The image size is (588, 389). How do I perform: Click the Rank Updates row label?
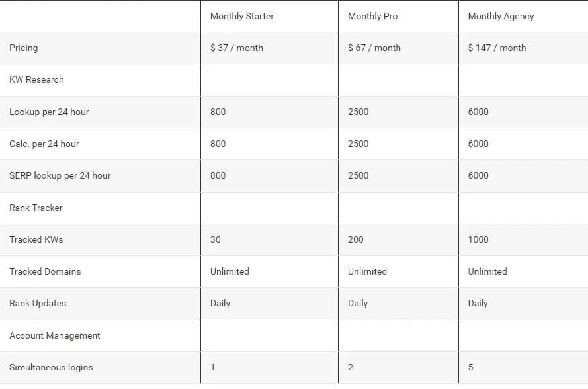[x=38, y=303]
